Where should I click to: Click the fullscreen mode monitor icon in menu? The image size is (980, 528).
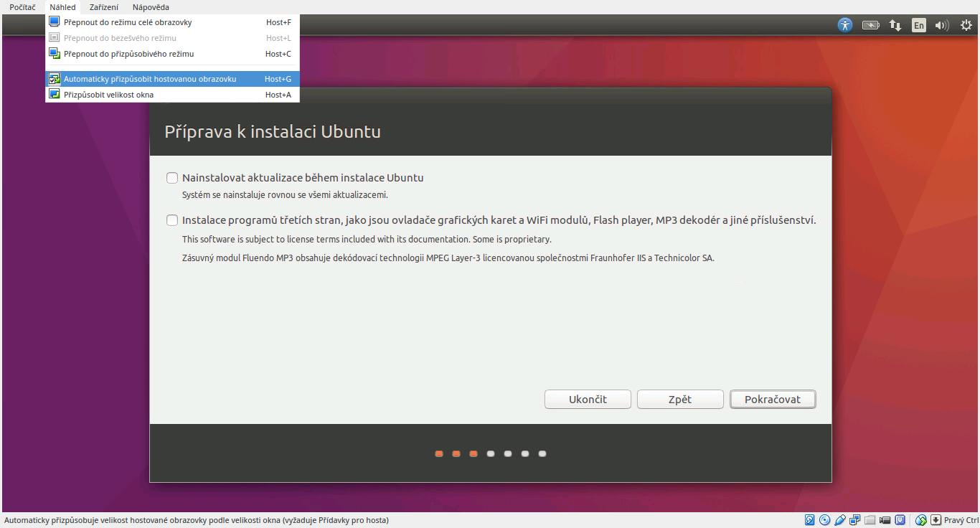click(x=54, y=22)
